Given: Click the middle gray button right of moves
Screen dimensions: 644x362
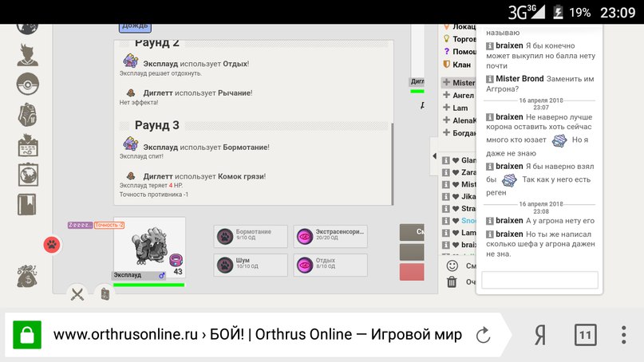Looking at the screenshot, I should click(x=412, y=252).
